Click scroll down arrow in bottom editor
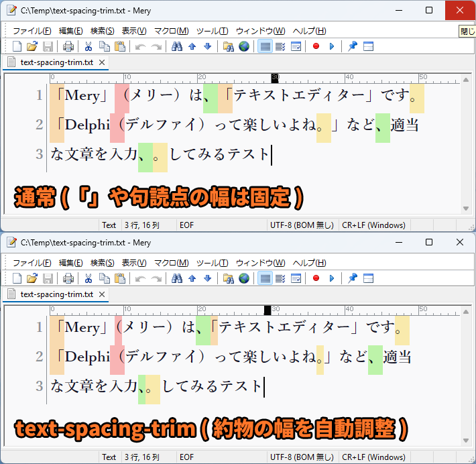 (466, 441)
